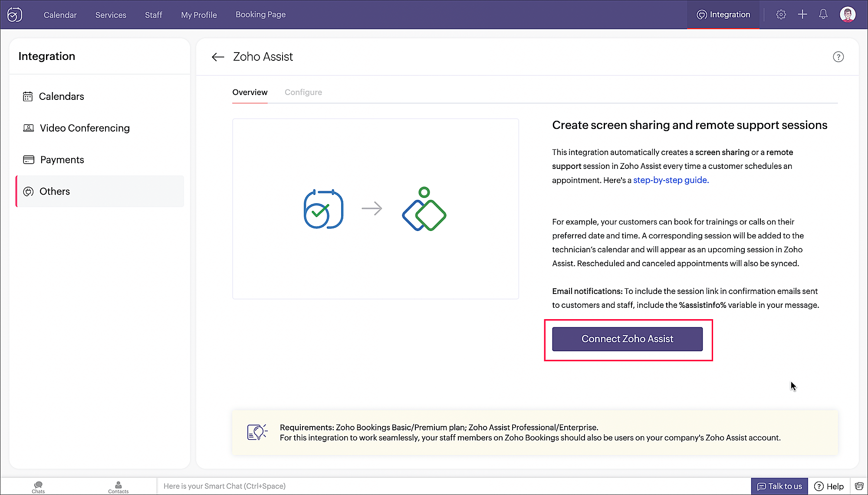
Task: Click the Zoho Assist page title
Action: (x=263, y=57)
